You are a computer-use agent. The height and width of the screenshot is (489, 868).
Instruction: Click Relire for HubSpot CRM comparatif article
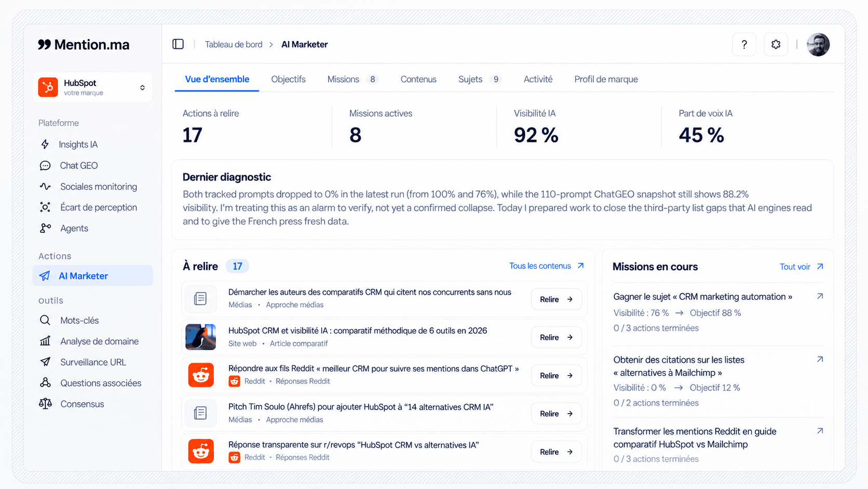[556, 337]
